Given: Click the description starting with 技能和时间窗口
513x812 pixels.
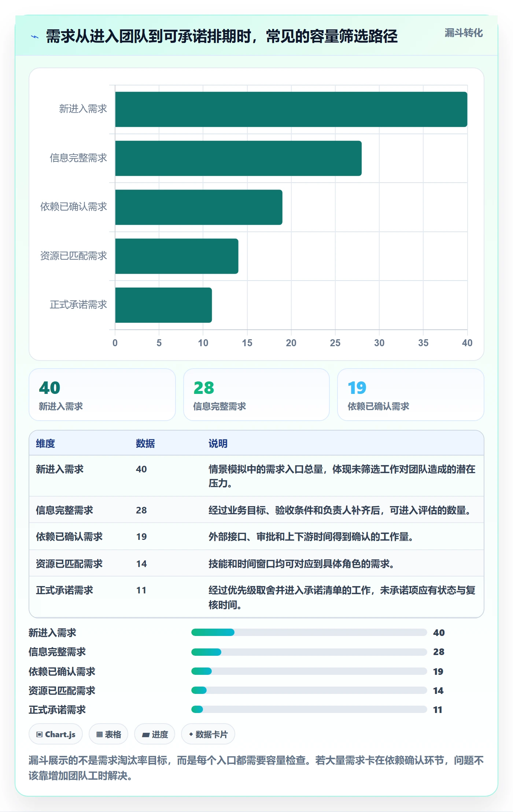Looking at the screenshot, I should tap(302, 564).
